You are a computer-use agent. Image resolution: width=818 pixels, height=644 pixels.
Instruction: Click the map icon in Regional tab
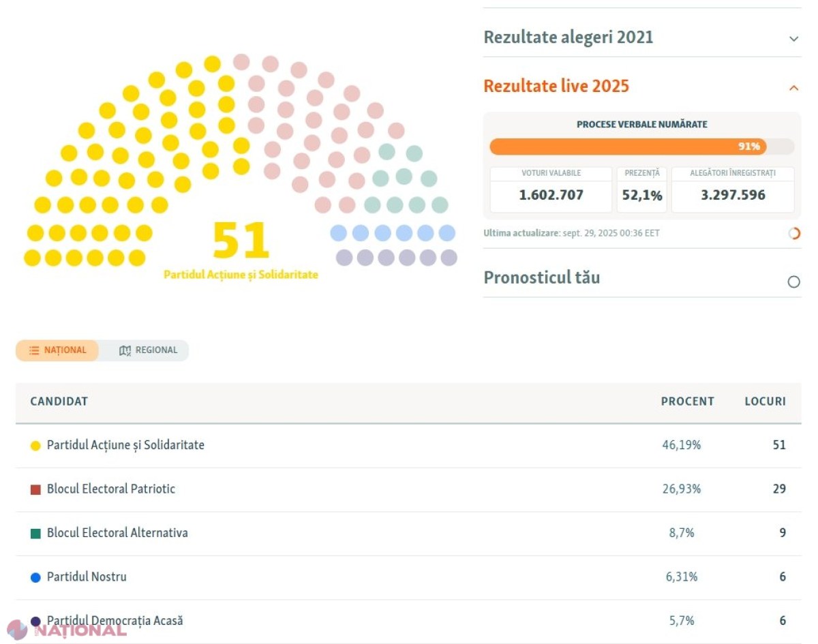tap(125, 350)
